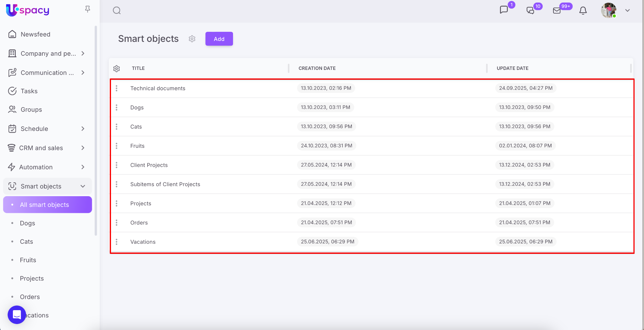Pin the sidebar with the pin icon
The image size is (644, 330).
click(x=88, y=9)
